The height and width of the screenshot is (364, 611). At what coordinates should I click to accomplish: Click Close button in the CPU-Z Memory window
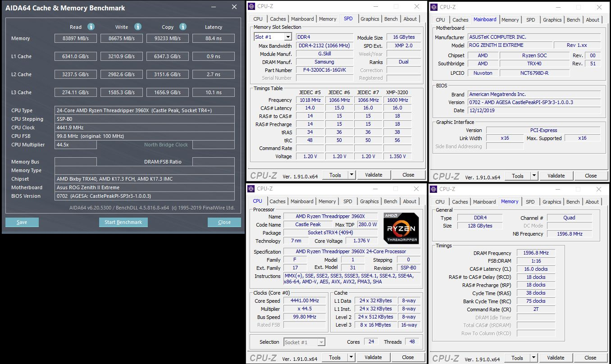coord(590,358)
